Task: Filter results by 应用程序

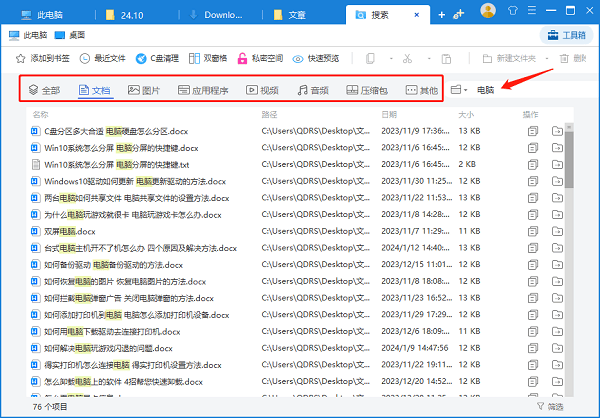Action: (x=203, y=90)
